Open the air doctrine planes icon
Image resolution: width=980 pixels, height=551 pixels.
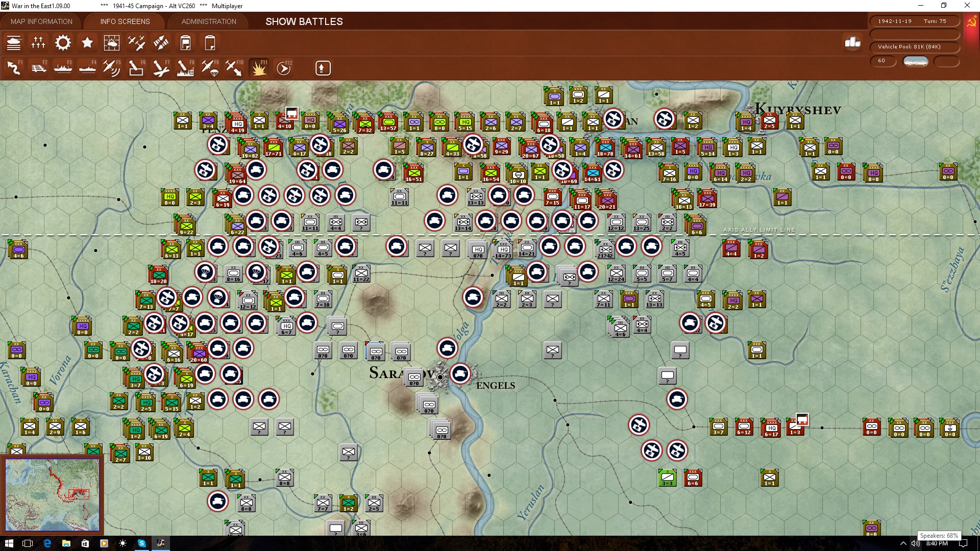(136, 43)
